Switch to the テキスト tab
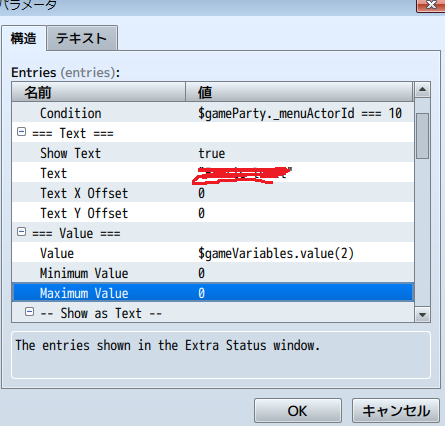Image resolution: width=445 pixels, height=426 pixels. click(82, 38)
